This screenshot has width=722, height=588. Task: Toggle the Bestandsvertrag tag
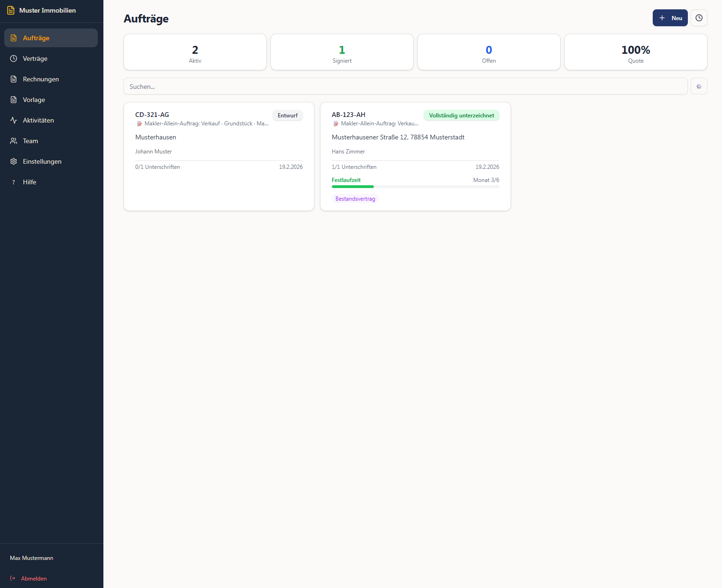point(355,198)
